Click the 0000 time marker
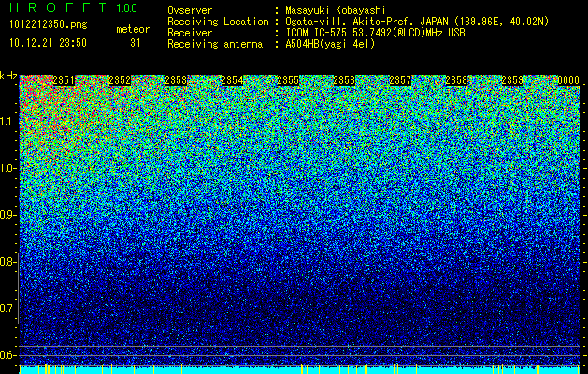Screen dimensions: 588x374 [x=568, y=80]
